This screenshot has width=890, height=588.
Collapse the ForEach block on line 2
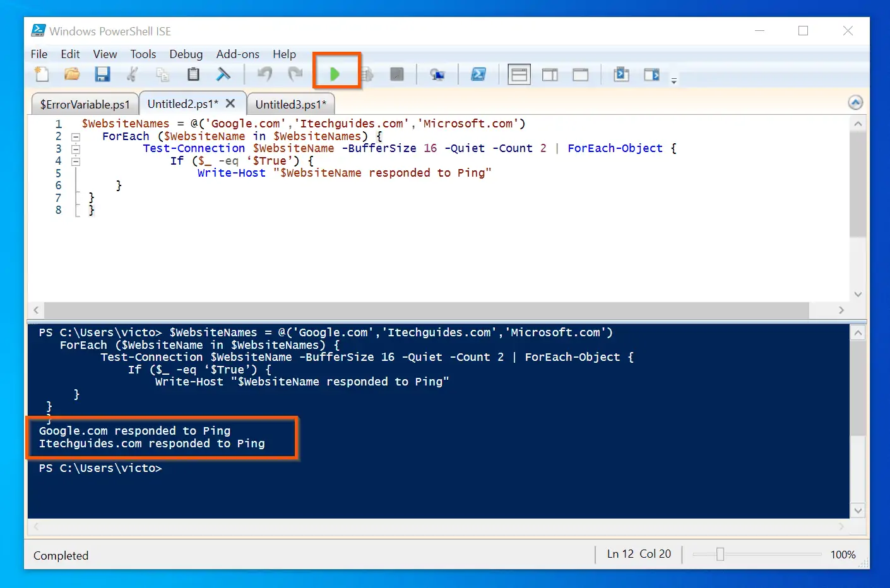[76, 137]
